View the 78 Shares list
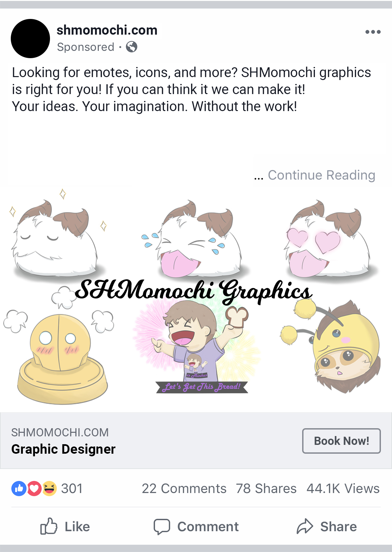This screenshot has width=392, height=552. tap(266, 489)
